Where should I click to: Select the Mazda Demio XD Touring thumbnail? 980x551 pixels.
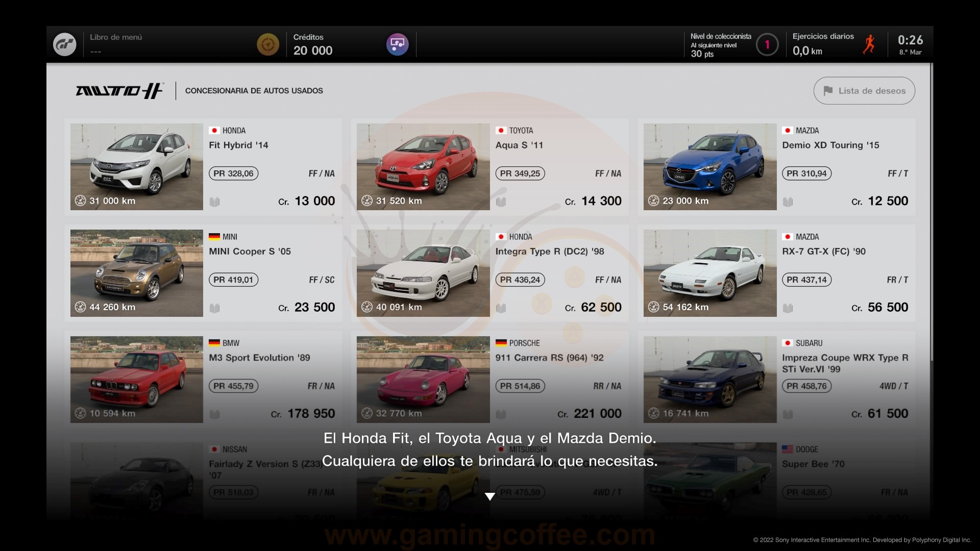(710, 167)
